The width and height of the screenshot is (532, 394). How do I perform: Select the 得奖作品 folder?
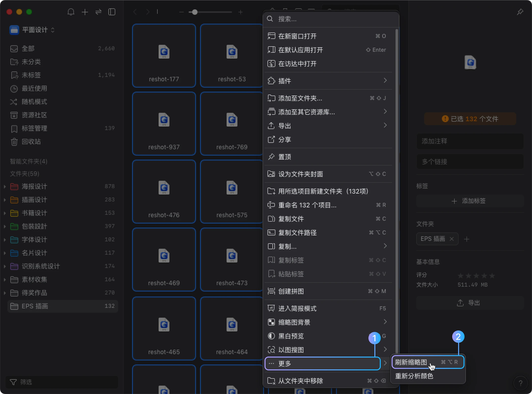coord(63,293)
